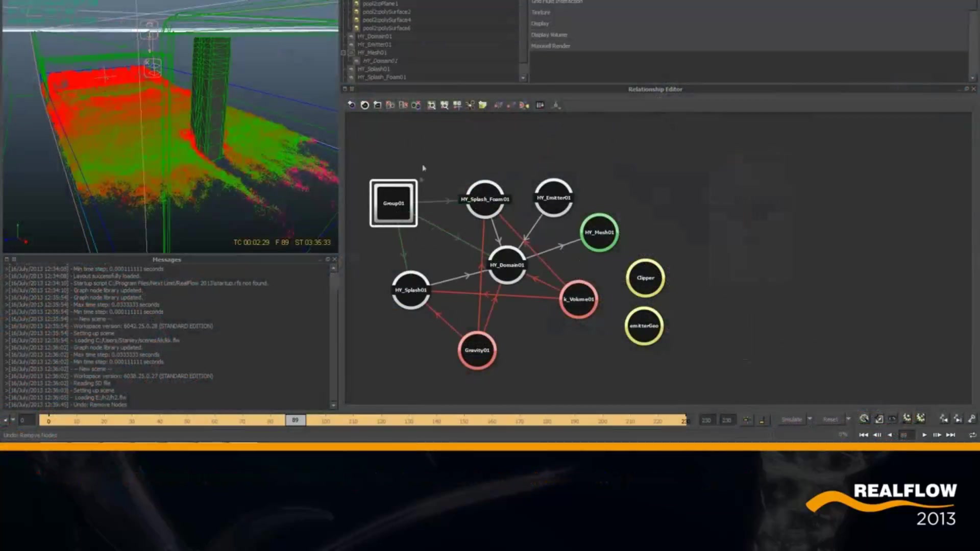This screenshot has width=980, height=551.
Task: Click the Simulate button
Action: (791, 419)
